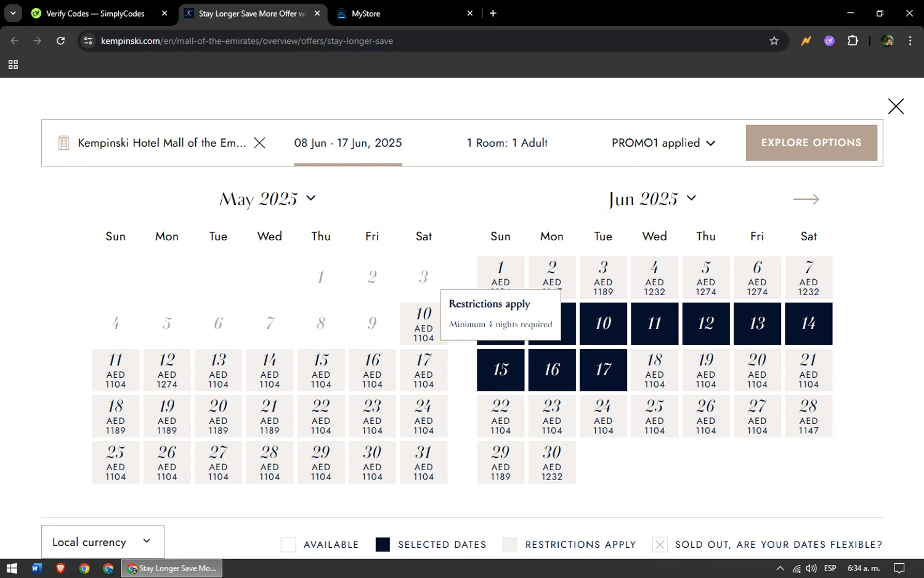Select May 26 priced AED 1104
This screenshot has height=578, width=924.
tap(167, 462)
